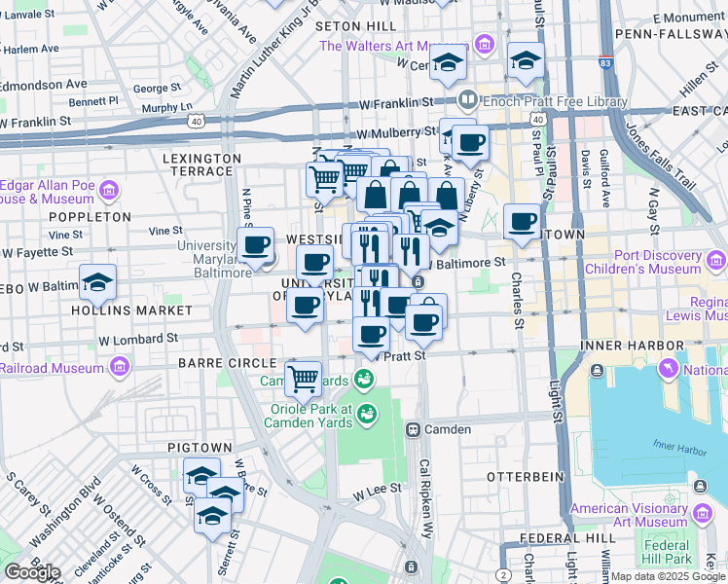Image resolution: width=728 pixels, height=584 pixels.
Task: Click the Oriole Park at Camden Yards stadium icon
Action: tap(367, 415)
